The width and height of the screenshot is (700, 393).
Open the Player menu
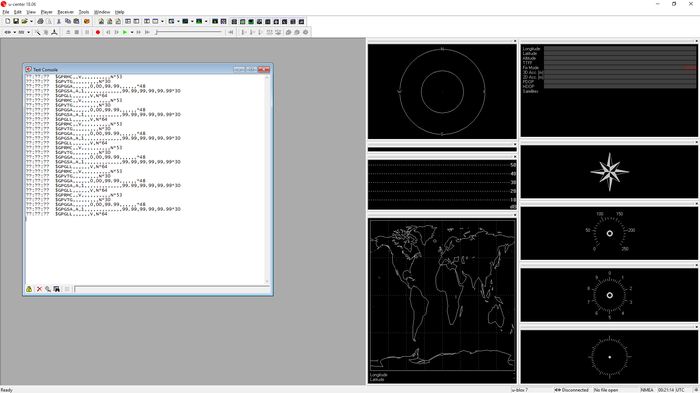click(x=47, y=12)
